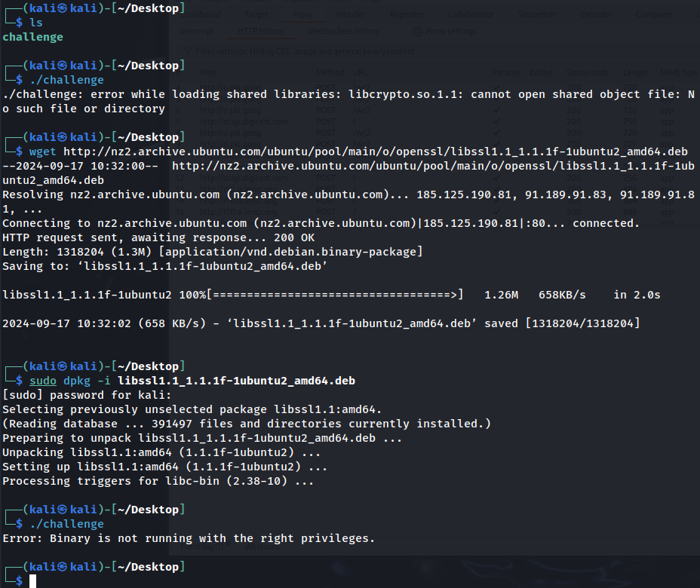The width and height of the screenshot is (700, 588).
Task: Sort by the Status code column header
Action: 588,72
